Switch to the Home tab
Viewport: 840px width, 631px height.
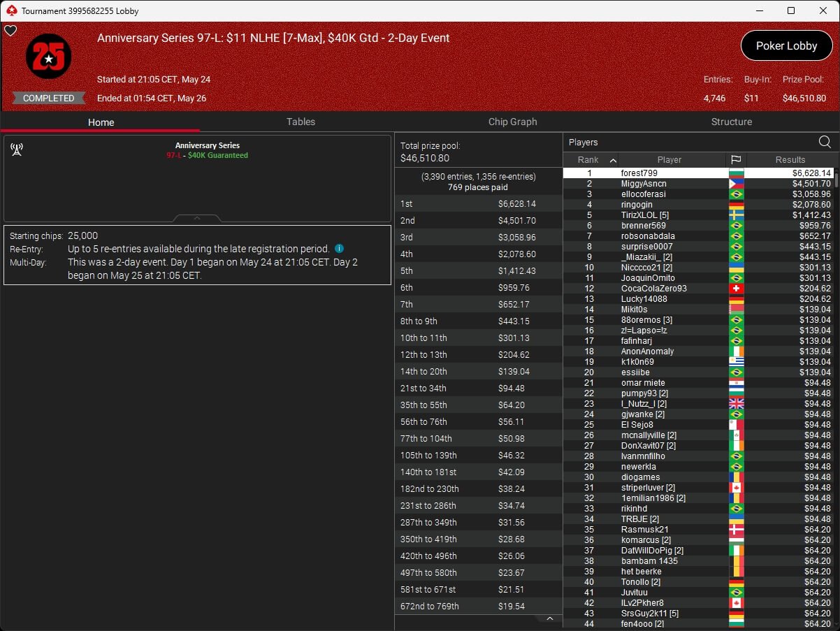(101, 122)
